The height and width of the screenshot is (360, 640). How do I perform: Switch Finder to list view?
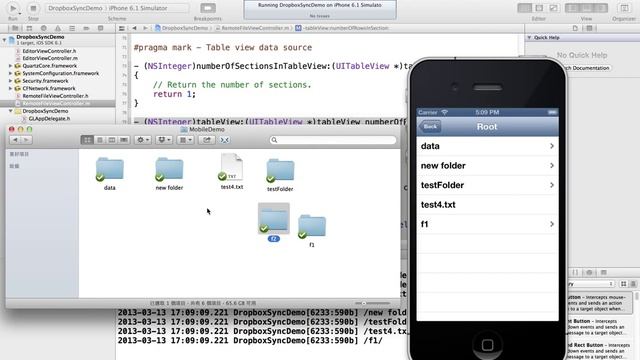pos(100,140)
